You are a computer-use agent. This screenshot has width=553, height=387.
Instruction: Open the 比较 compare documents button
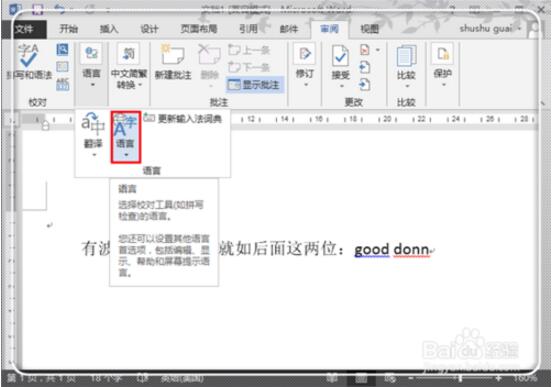406,66
